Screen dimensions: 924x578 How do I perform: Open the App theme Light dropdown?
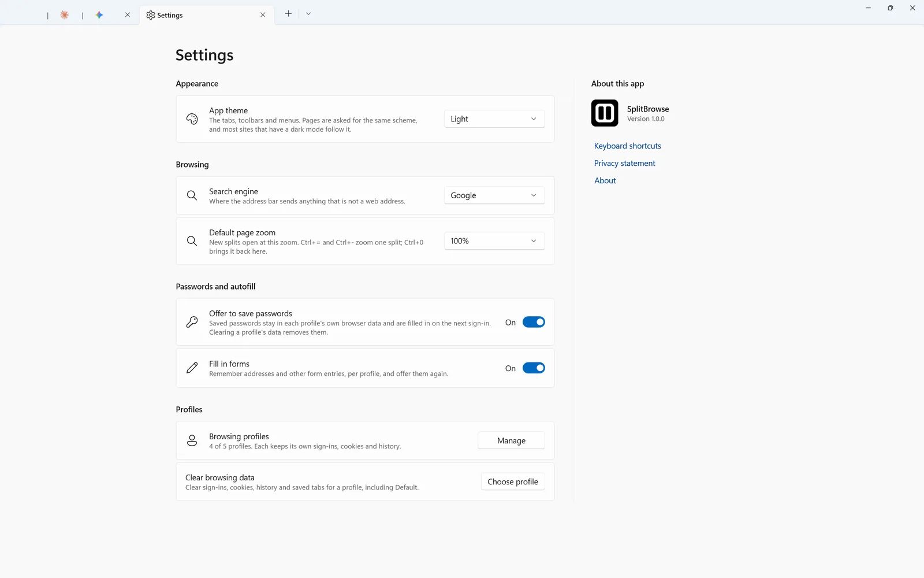pyautogui.click(x=494, y=119)
